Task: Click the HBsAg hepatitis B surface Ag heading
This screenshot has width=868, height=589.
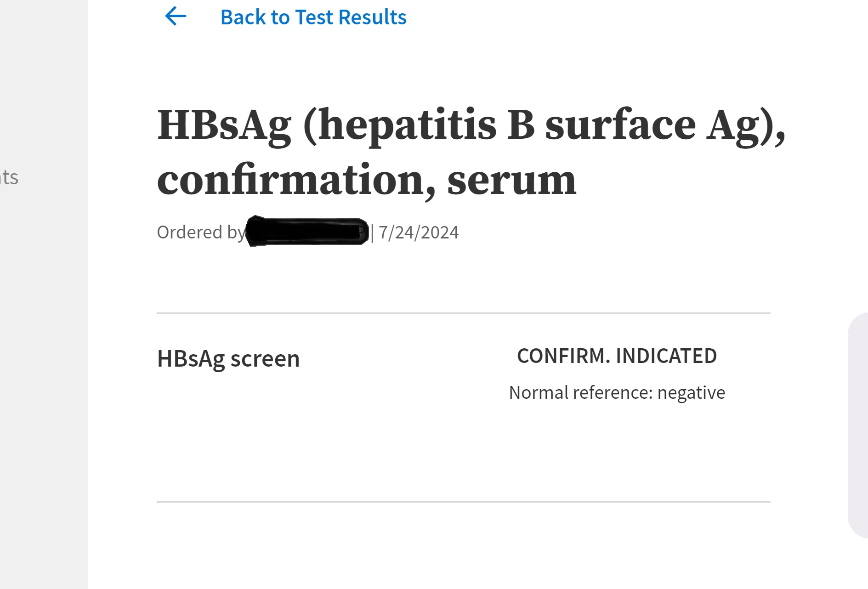Action: point(471,125)
